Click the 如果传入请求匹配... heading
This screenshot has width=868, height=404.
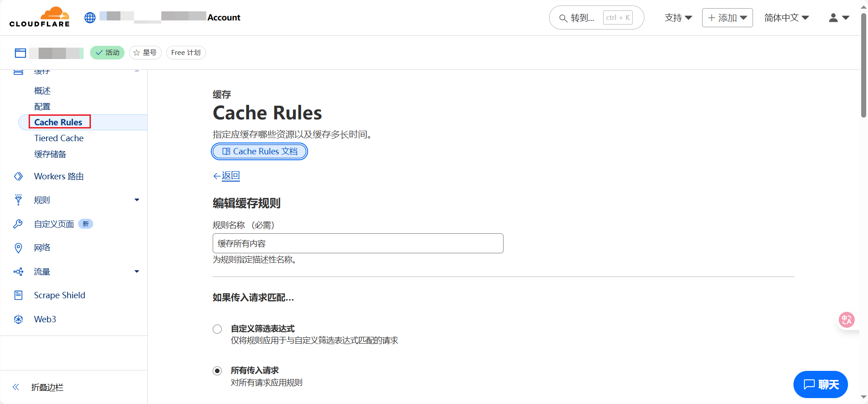[x=253, y=297]
